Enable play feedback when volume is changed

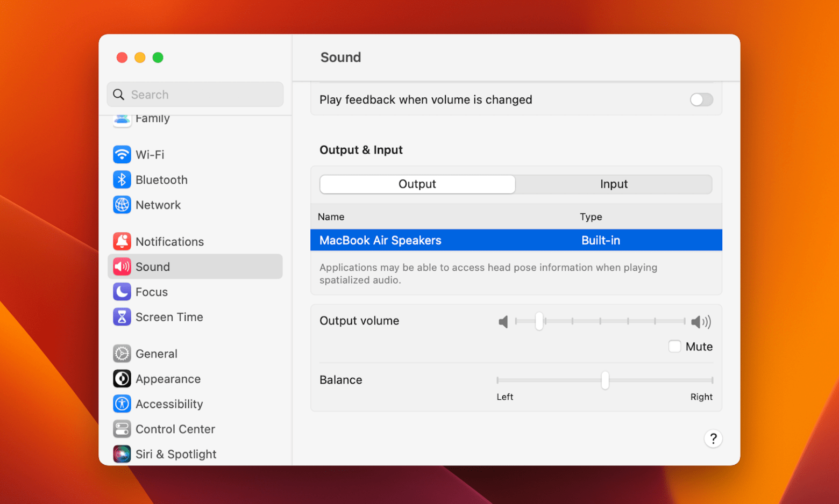point(701,99)
